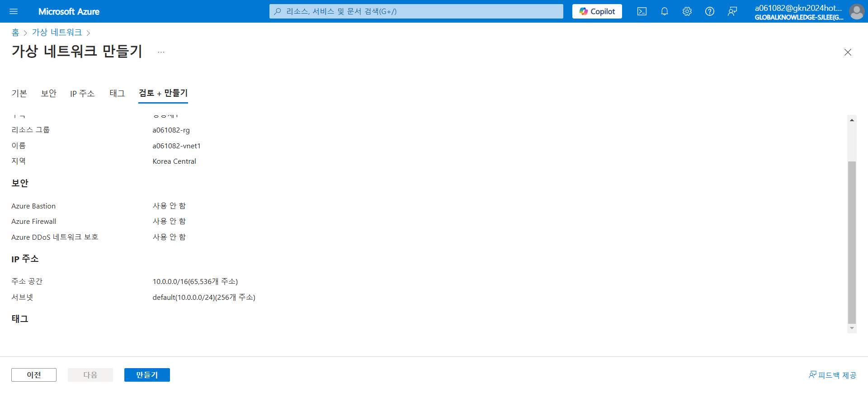Viewport: 868px width, 393px height.
Task: Switch to the IP 주소 tab
Action: [x=82, y=93]
